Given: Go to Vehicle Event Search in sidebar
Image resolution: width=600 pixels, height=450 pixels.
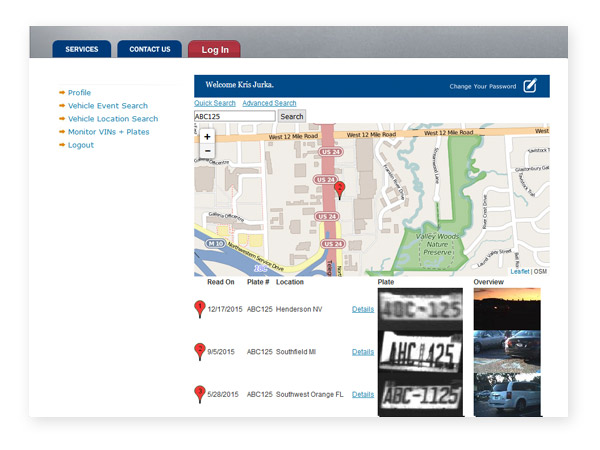Looking at the screenshot, I should click(x=107, y=106).
